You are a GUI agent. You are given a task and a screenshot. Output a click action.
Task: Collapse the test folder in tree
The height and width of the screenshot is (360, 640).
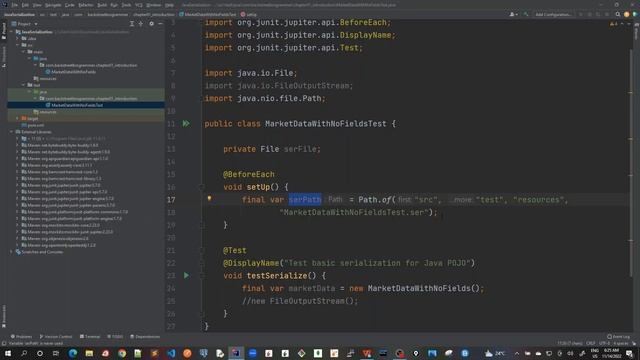point(24,85)
